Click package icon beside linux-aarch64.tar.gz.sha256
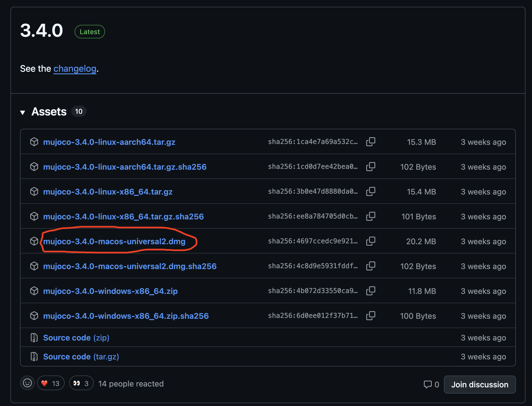The image size is (532, 406). point(34,167)
